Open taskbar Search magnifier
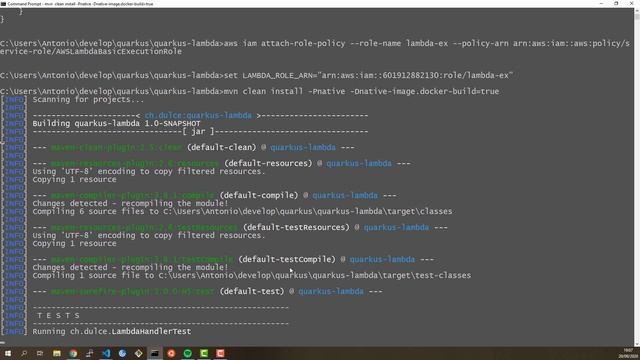 [24, 353]
